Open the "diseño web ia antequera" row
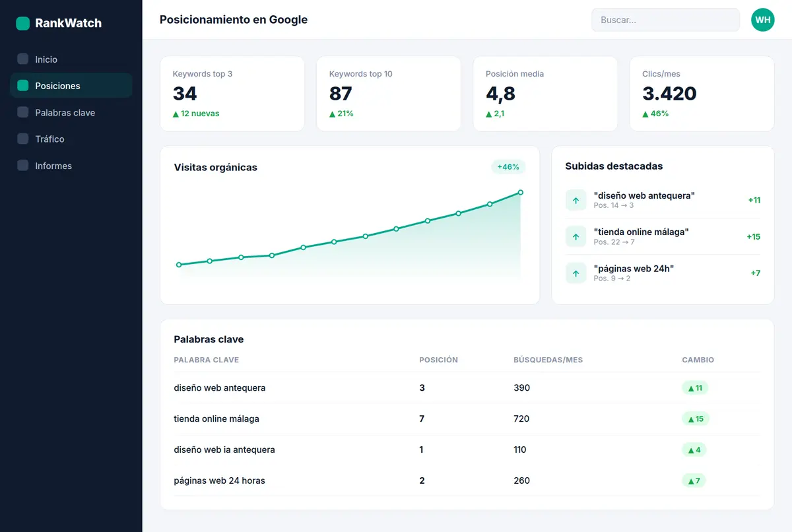Viewport: 792px width, 532px height. (x=467, y=449)
